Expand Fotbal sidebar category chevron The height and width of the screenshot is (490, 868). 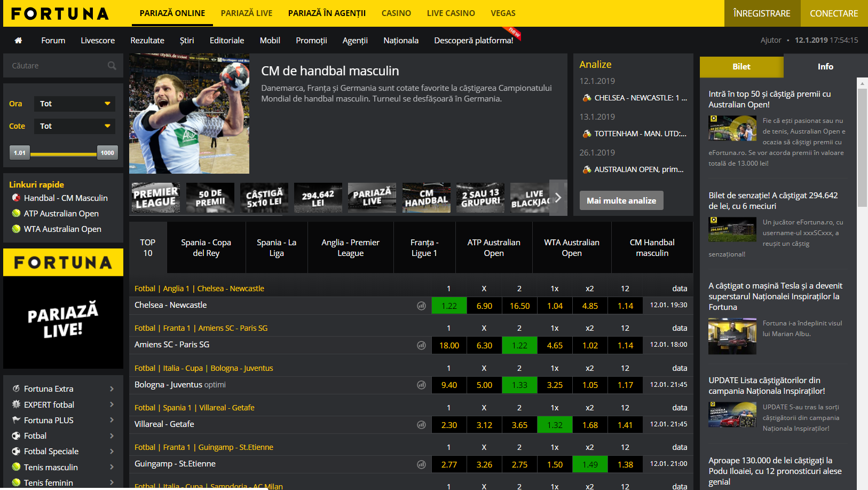tap(112, 435)
